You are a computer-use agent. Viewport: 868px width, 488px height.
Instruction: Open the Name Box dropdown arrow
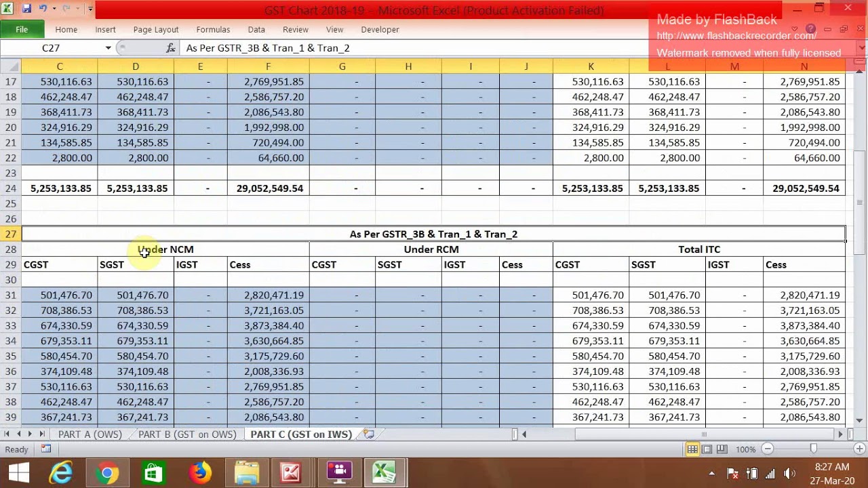point(108,47)
